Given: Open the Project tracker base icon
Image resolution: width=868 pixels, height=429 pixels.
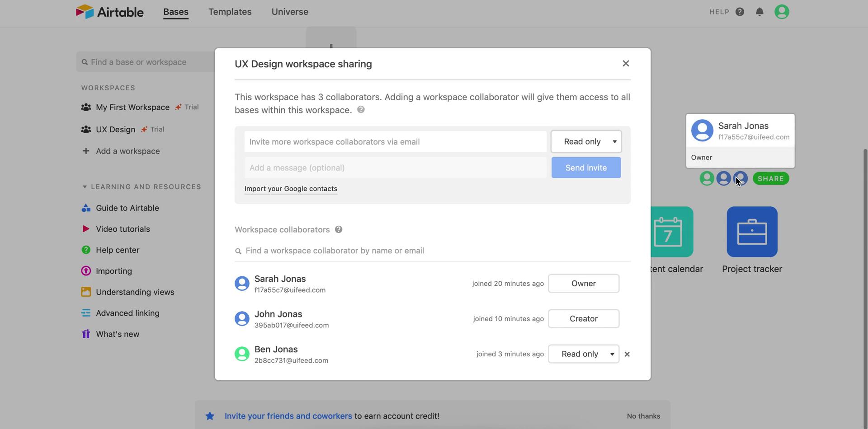Looking at the screenshot, I should 752,232.
